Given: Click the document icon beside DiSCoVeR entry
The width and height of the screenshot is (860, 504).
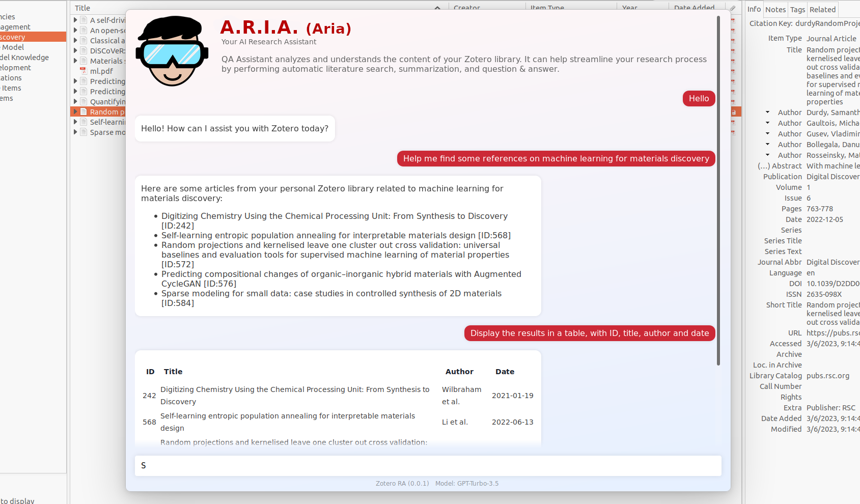Looking at the screenshot, I should [82, 50].
